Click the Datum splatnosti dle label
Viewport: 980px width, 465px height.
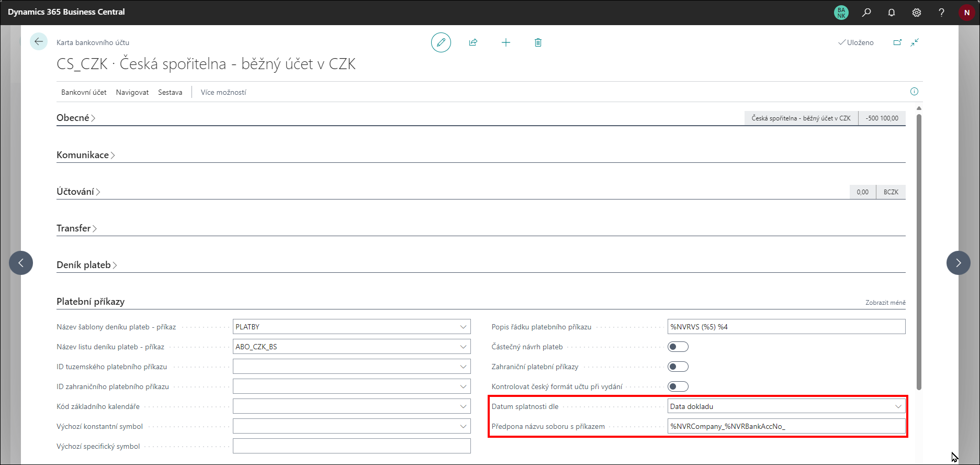(x=525, y=406)
